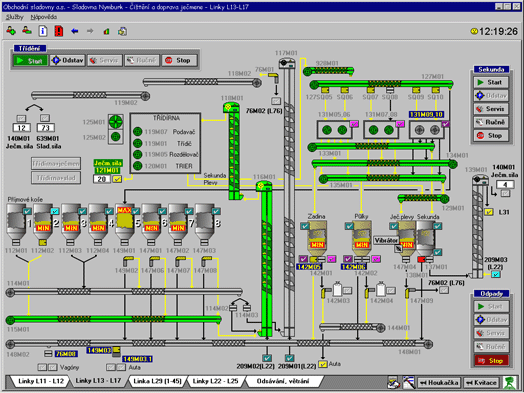The image size is (524, 393).
Task: Go back with the blue left arrow
Action: 75,31
